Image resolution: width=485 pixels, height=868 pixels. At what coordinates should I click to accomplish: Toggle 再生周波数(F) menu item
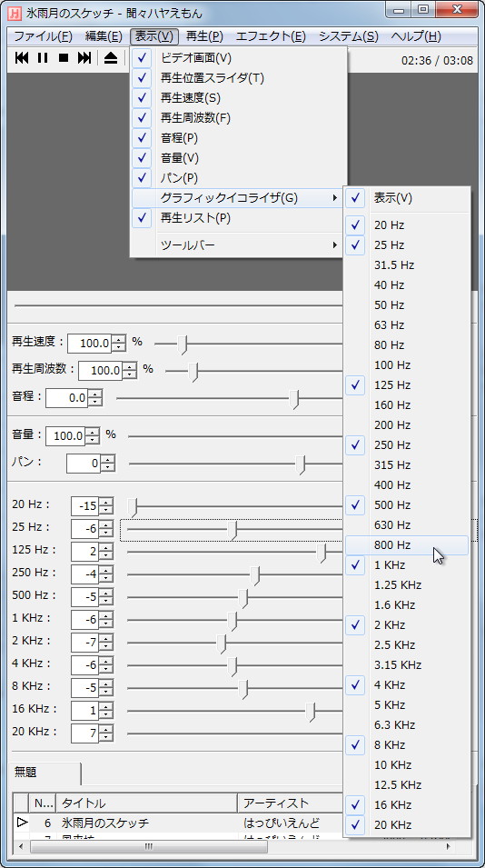[238, 118]
